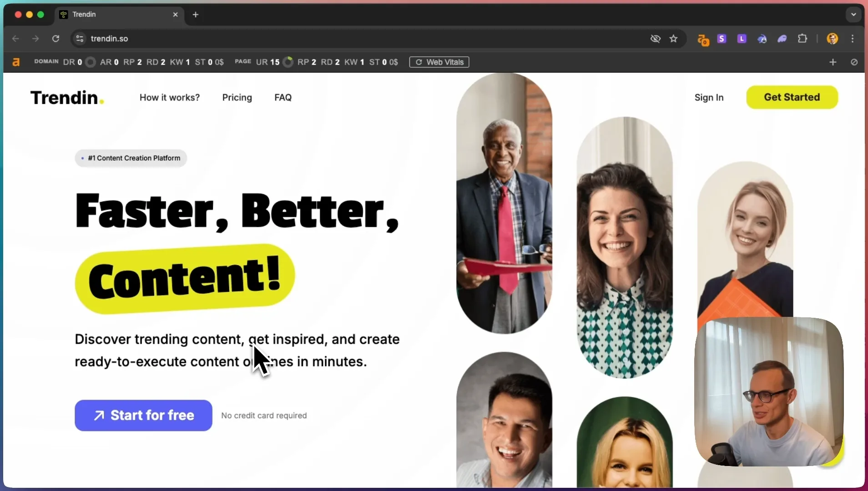
Task: Open the FAQ nav link
Action: [x=283, y=97]
